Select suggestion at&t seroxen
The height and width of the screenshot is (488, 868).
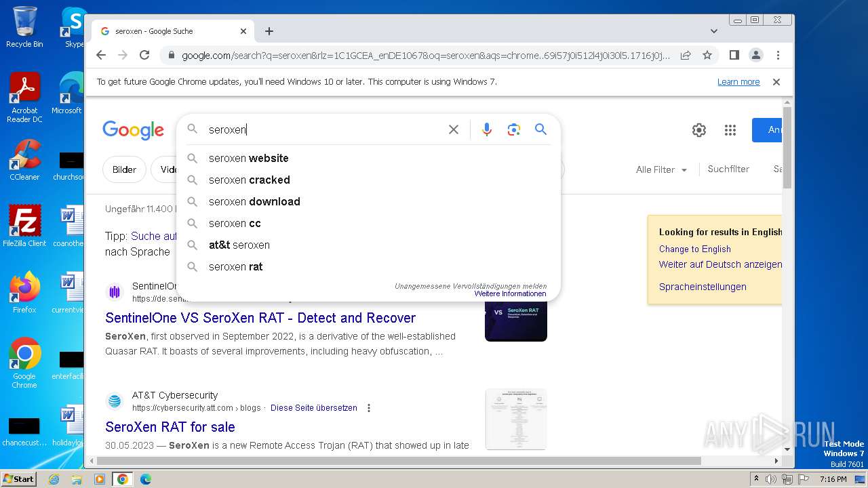coord(369,245)
